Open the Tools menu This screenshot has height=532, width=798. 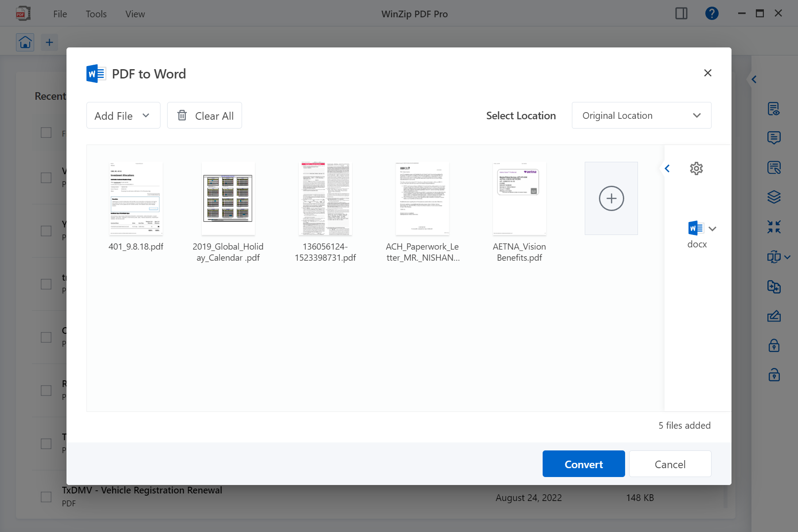[x=96, y=14]
